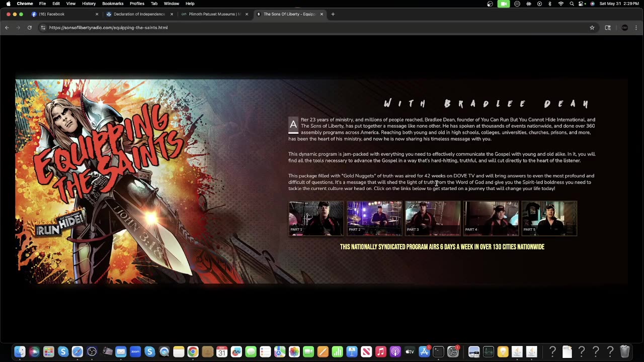644x362 pixels.
Task: Open the Chrome three-dot menu
Action: (x=636, y=28)
